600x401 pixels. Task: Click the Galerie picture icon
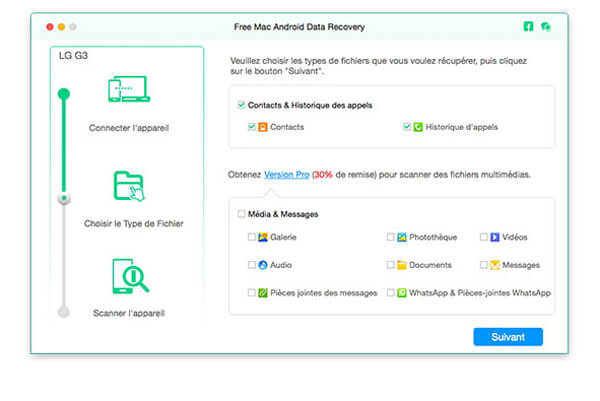[x=263, y=237]
